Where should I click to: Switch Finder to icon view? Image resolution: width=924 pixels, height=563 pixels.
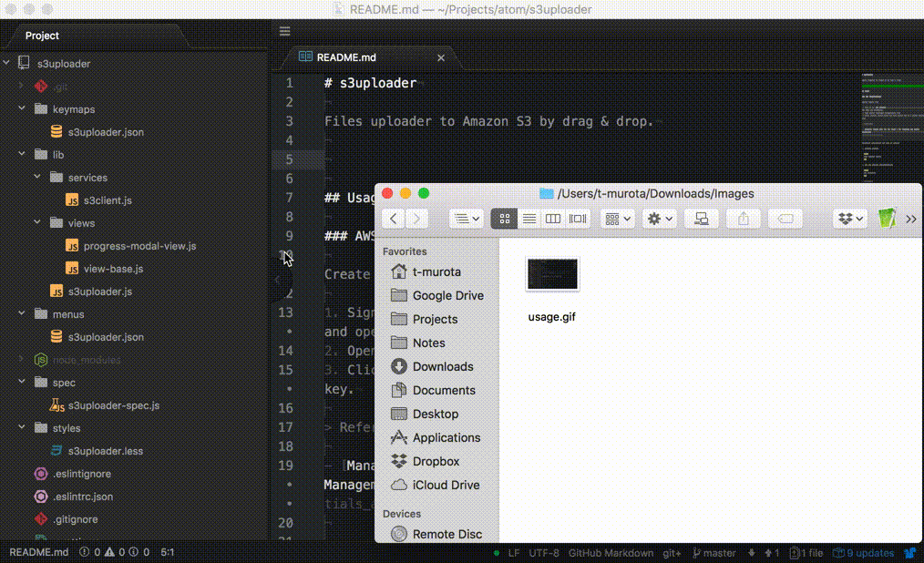[505, 219]
